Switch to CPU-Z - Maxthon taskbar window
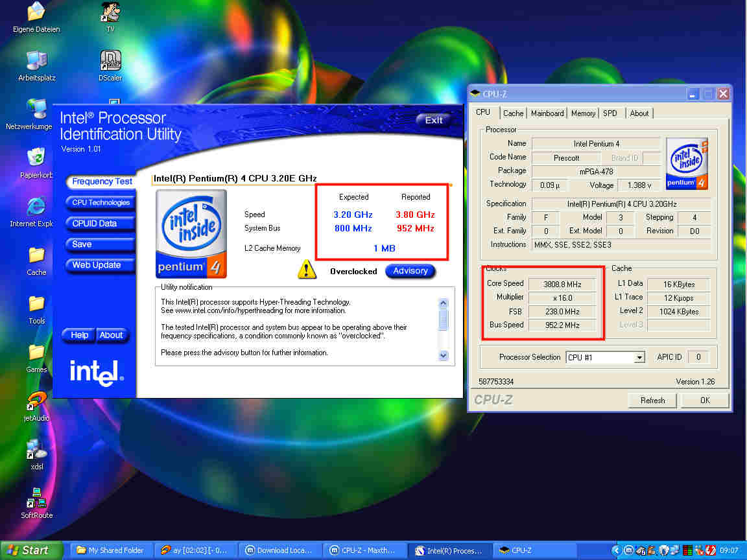 click(364, 550)
